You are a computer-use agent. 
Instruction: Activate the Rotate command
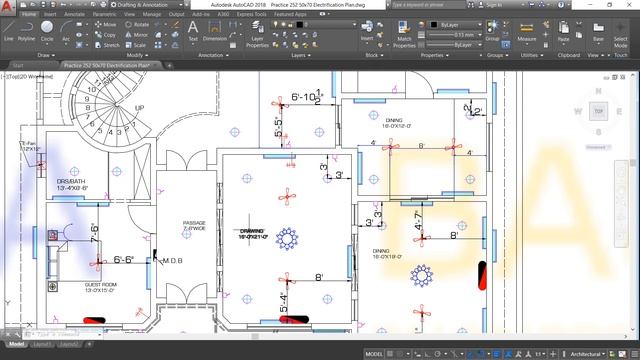(137, 24)
